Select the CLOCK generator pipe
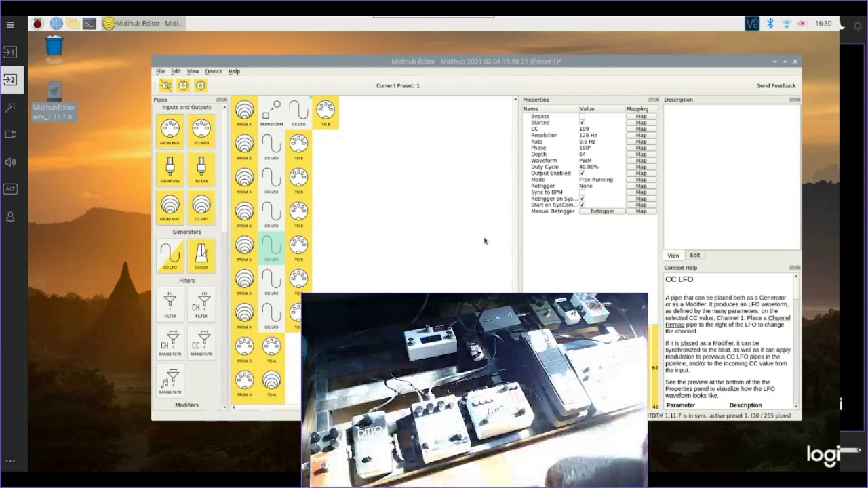 pyautogui.click(x=201, y=256)
